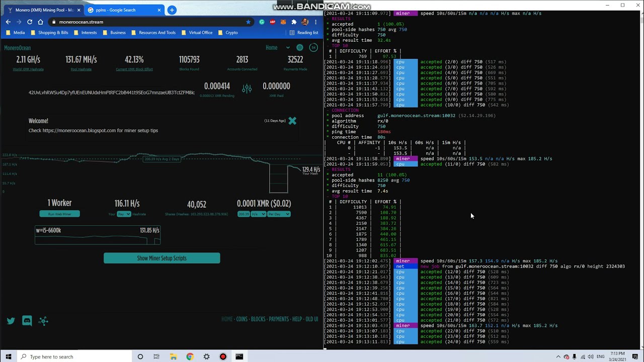The height and width of the screenshot is (362, 644).
Task: Open the Resources And Tools bookmarks folder
Action: point(153,33)
